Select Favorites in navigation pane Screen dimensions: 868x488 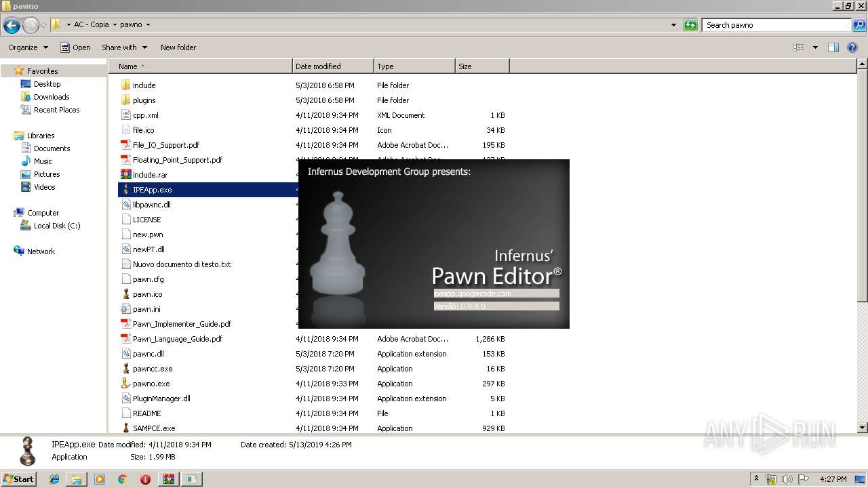[x=42, y=71]
